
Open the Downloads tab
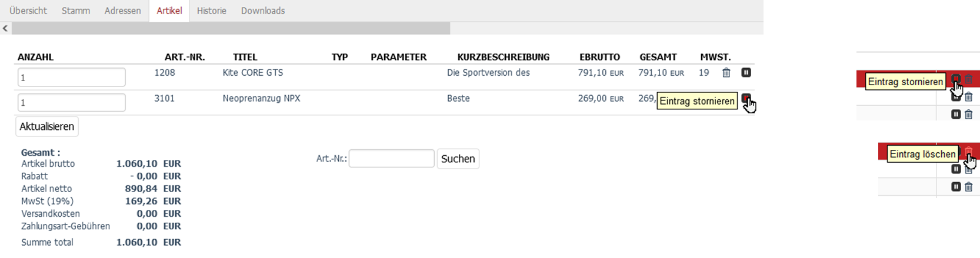[x=263, y=11]
